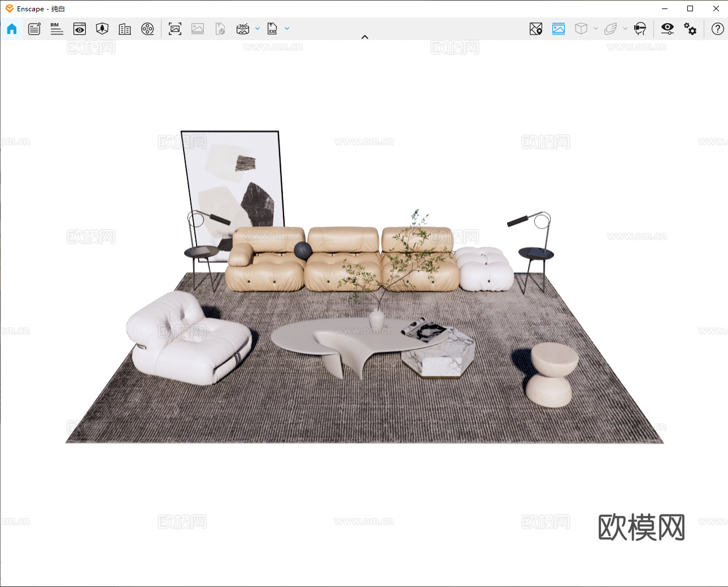Image resolution: width=728 pixels, height=587 pixels.
Task: Open the video editor film reel icon
Action: click(147, 29)
